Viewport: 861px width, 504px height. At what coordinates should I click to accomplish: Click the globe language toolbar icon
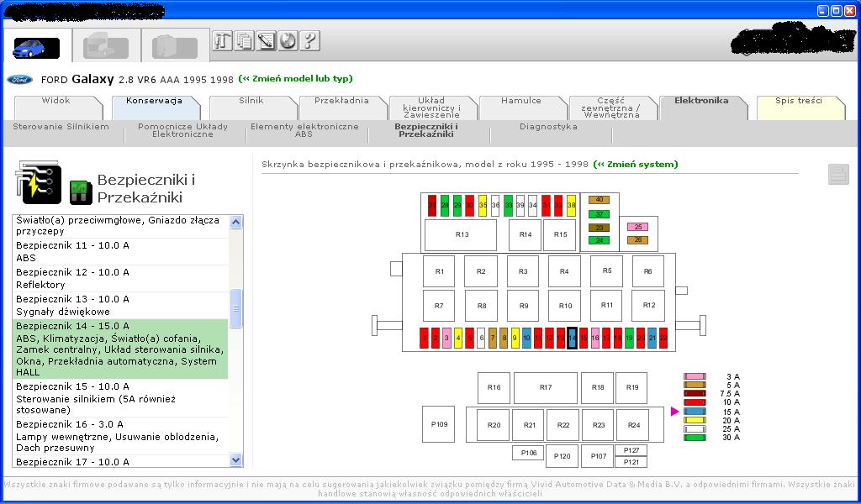click(x=288, y=40)
